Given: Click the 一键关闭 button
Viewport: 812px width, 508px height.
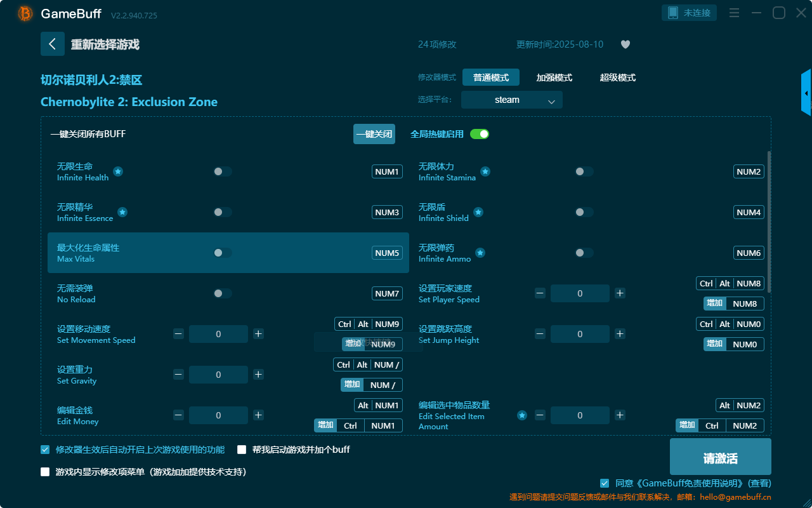Looking at the screenshot, I should [x=374, y=134].
